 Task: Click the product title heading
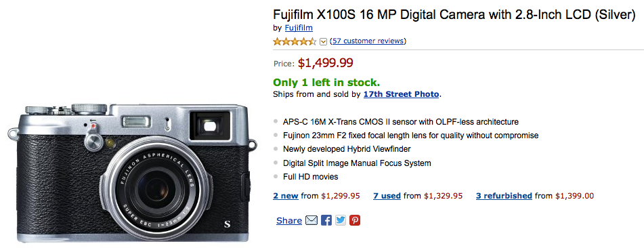(x=454, y=14)
